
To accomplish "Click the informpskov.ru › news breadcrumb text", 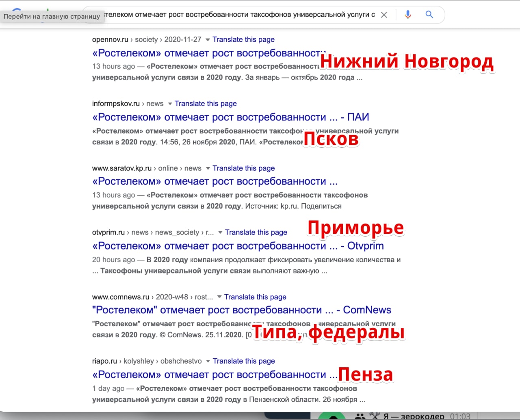I will [128, 103].
